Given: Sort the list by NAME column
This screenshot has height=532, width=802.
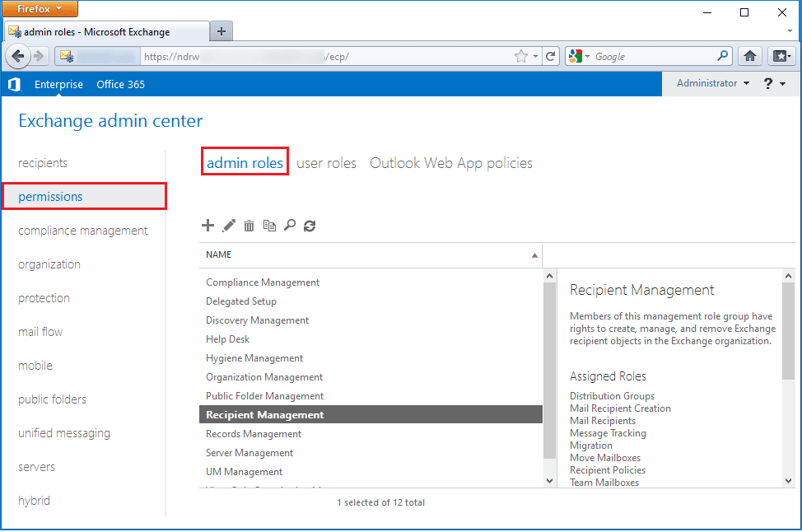Looking at the screenshot, I should 371,254.
